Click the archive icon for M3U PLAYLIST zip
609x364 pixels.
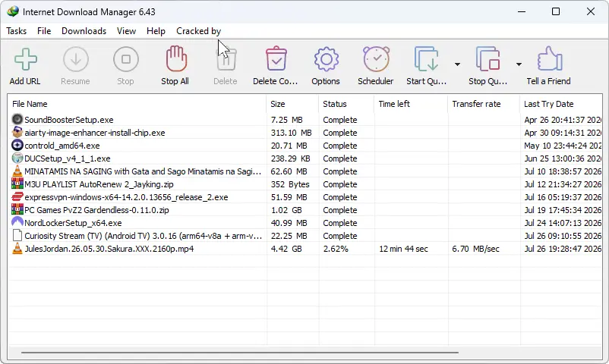tap(17, 184)
